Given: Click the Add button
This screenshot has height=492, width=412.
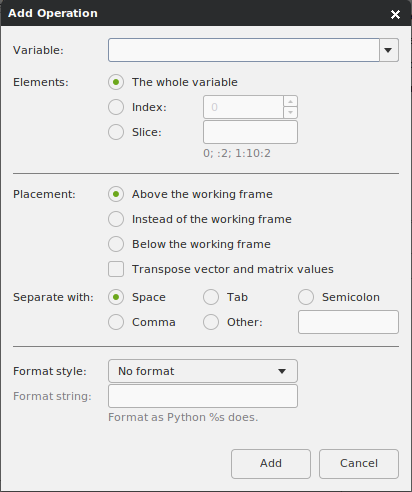Looking at the screenshot, I should pyautogui.click(x=271, y=464).
